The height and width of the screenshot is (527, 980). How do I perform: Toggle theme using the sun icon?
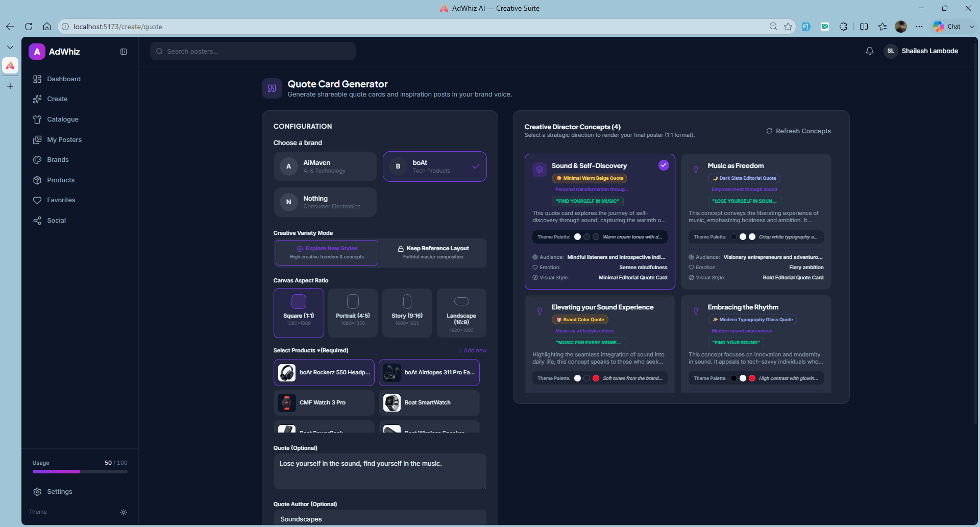[x=124, y=512]
